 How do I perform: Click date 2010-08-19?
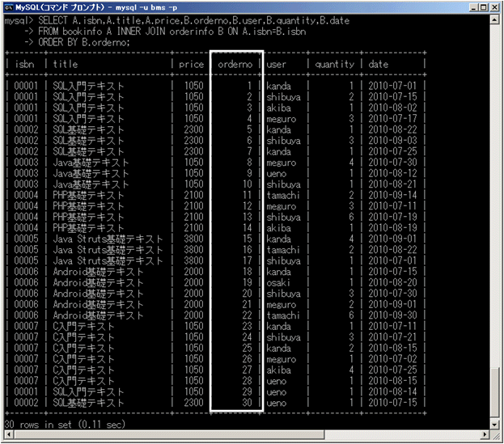pos(392,228)
